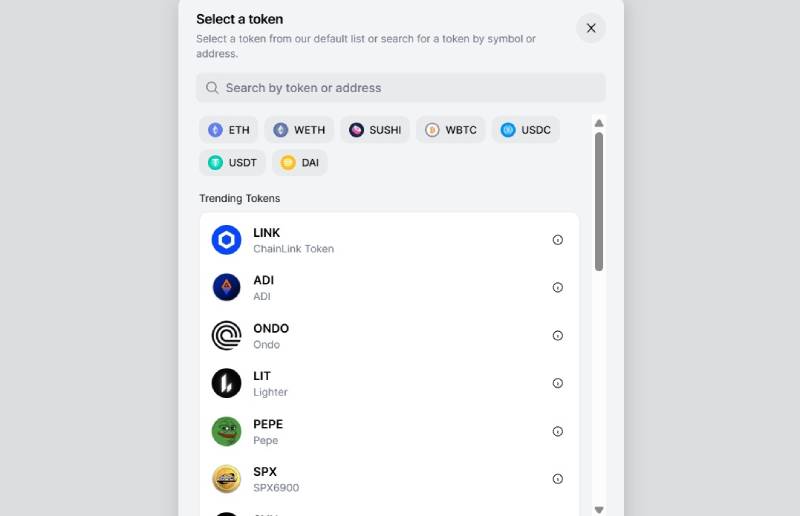Choose the USDC token chip
The height and width of the screenshot is (516, 800).
pyautogui.click(x=526, y=130)
